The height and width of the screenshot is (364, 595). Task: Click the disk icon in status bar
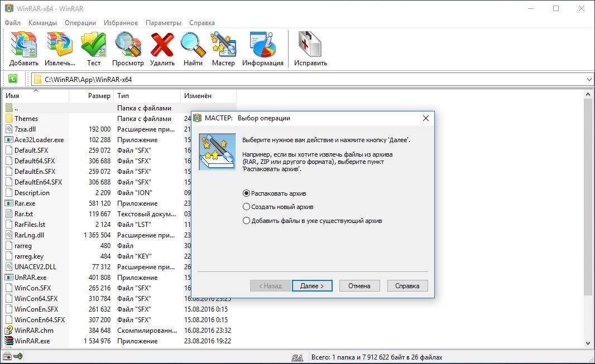tap(7, 356)
